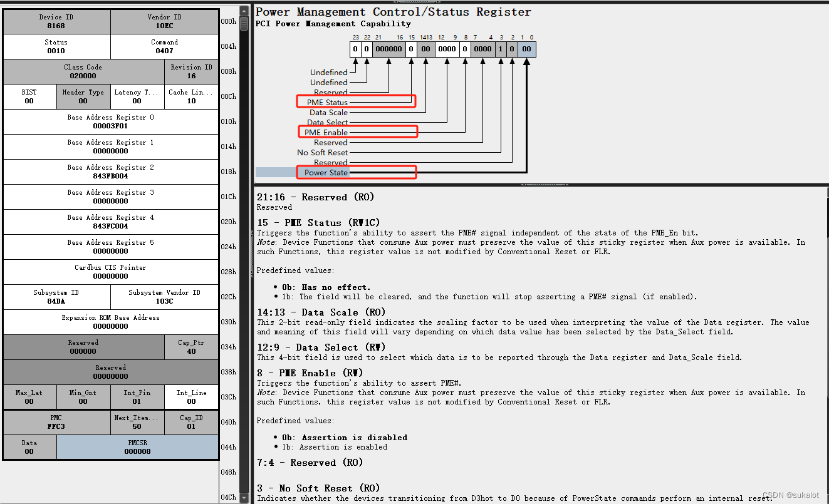The width and height of the screenshot is (829, 504).
Task: Select the blue bits 1:0 box in diagram
Action: 526,49
